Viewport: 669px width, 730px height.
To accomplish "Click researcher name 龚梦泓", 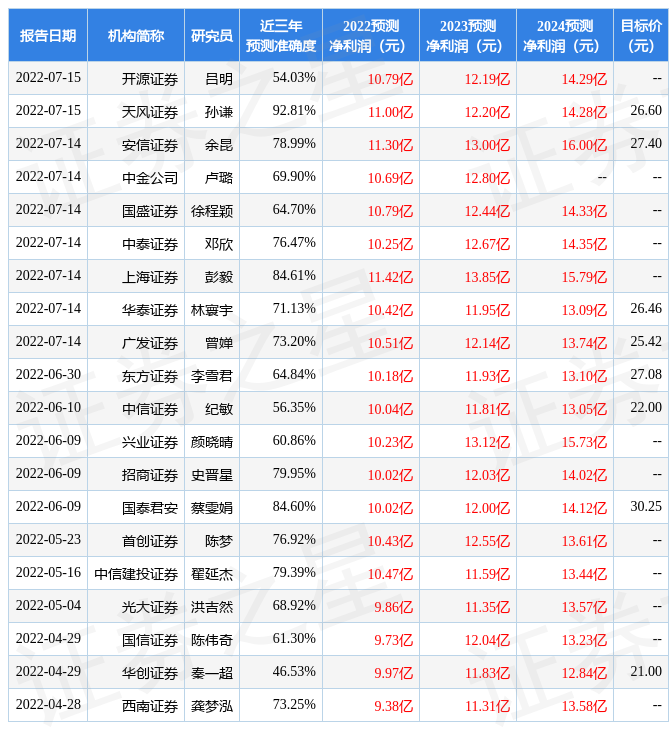I will (212, 706).
